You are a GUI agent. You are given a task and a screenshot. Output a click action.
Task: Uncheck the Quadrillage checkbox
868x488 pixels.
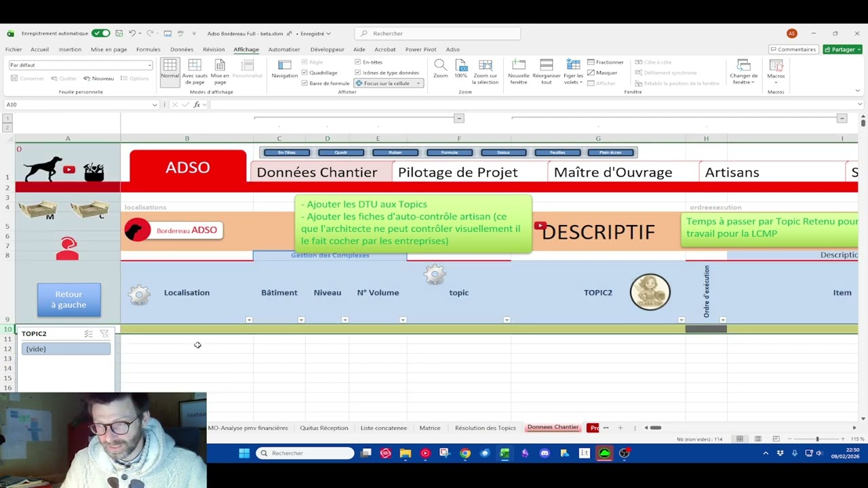pyautogui.click(x=304, y=73)
